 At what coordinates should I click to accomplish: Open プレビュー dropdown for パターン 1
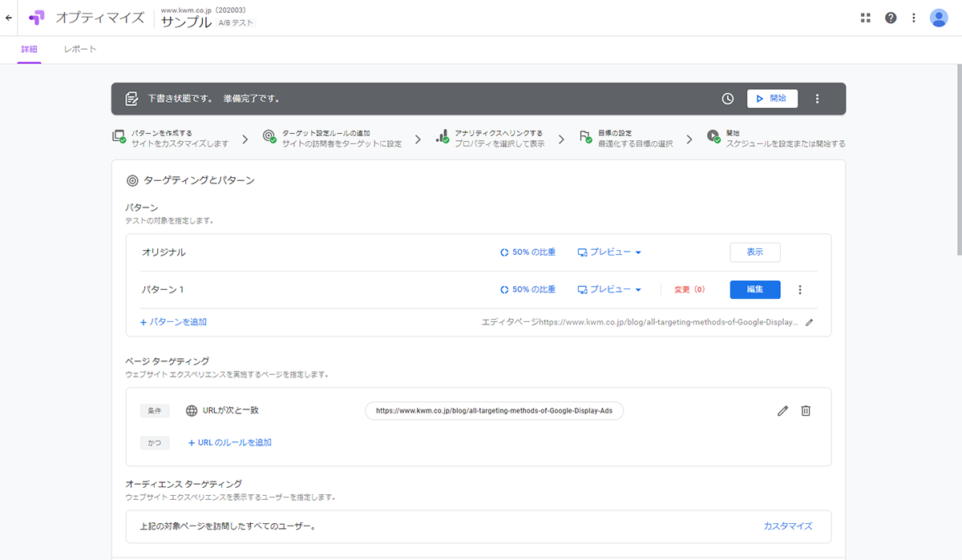[x=609, y=289]
